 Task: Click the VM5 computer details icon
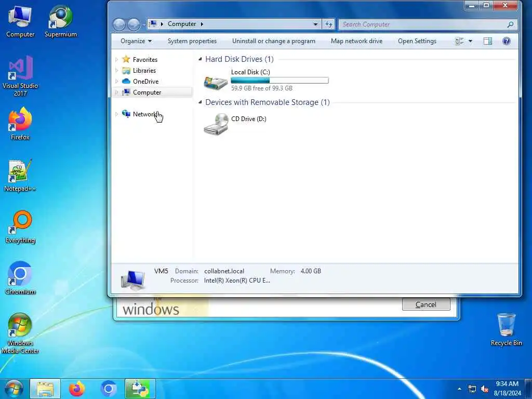pos(133,280)
